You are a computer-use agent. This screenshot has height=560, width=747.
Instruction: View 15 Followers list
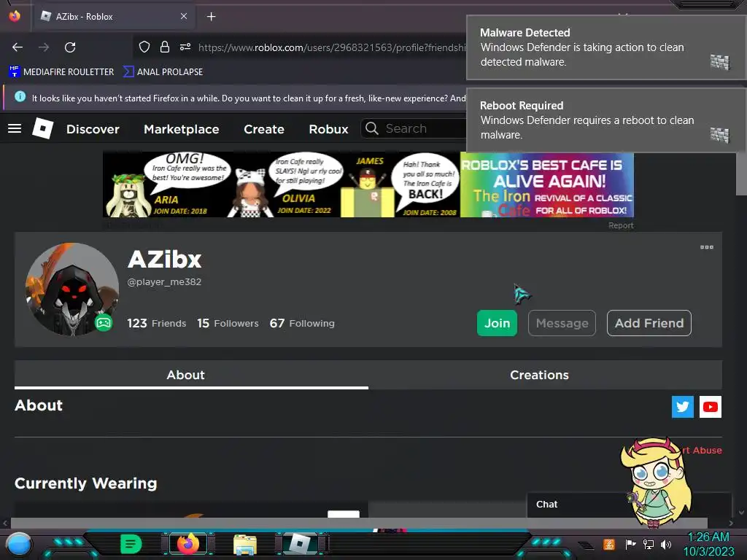click(x=228, y=323)
